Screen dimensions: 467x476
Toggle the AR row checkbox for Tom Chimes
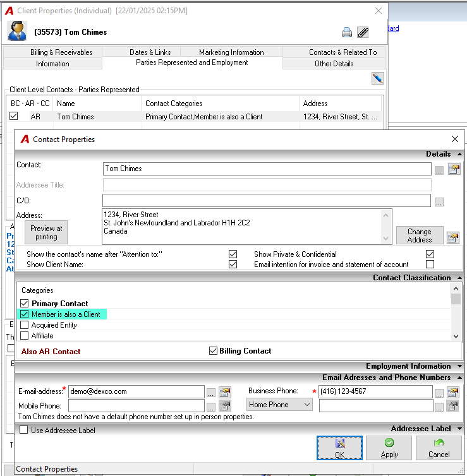coord(14,116)
